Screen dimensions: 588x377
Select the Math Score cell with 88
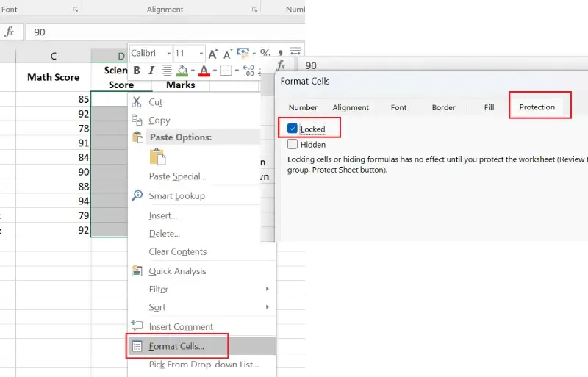[x=53, y=187]
